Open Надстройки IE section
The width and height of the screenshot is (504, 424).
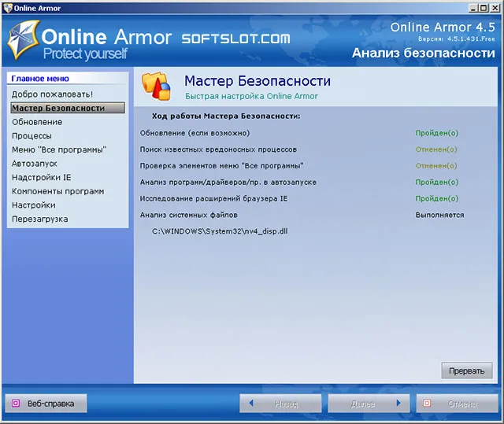42,177
